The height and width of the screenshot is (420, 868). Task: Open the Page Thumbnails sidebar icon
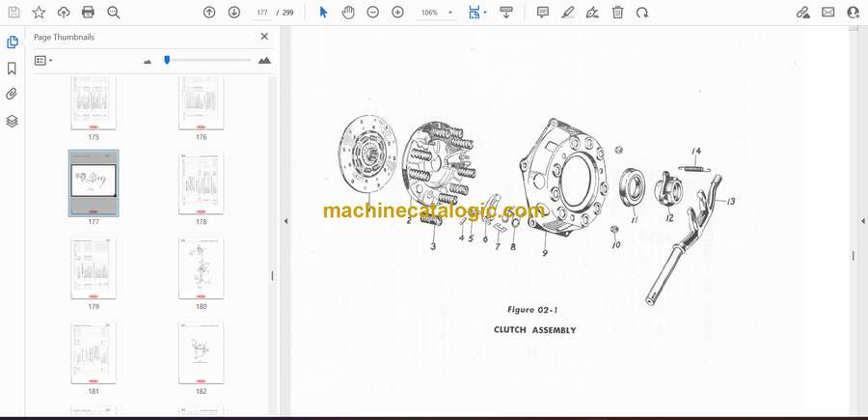pos(12,42)
